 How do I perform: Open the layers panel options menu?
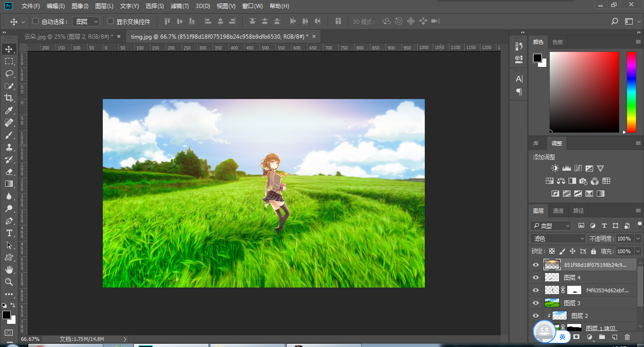[x=638, y=211]
